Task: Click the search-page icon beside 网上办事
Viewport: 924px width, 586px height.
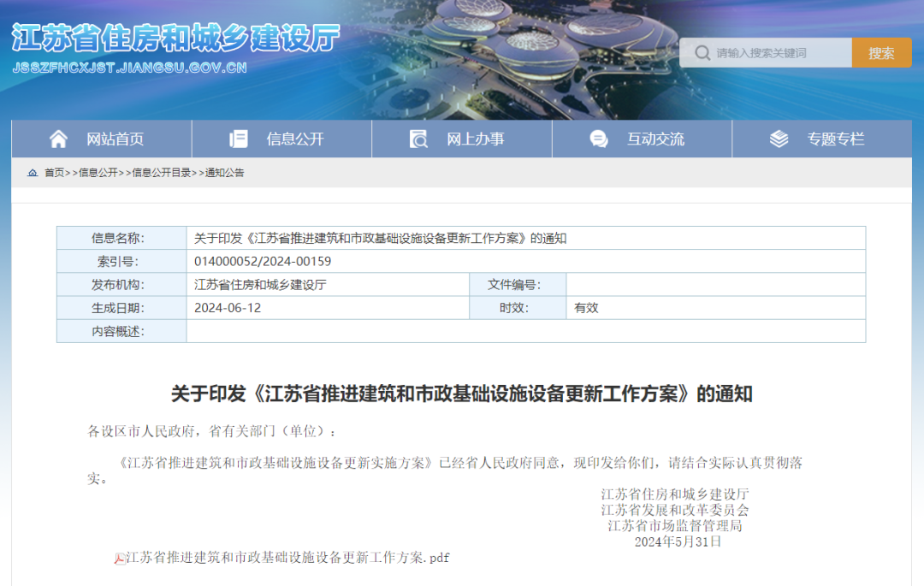Action: click(x=418, y=139)
